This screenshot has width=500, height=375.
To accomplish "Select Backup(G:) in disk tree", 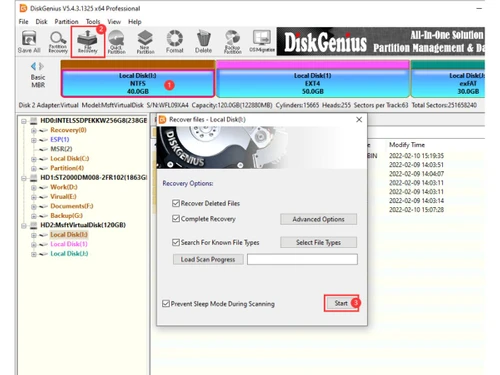I will point(66,216).
